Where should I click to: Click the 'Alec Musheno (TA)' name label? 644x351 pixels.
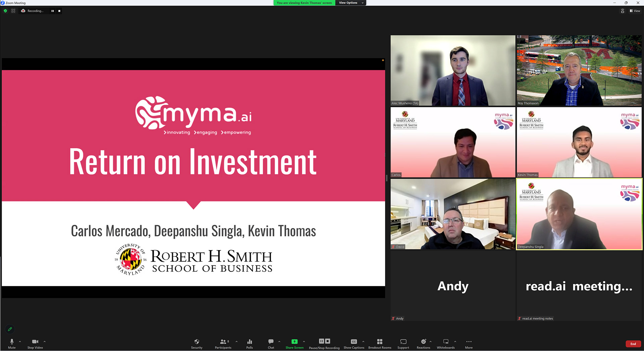(405, 103)
